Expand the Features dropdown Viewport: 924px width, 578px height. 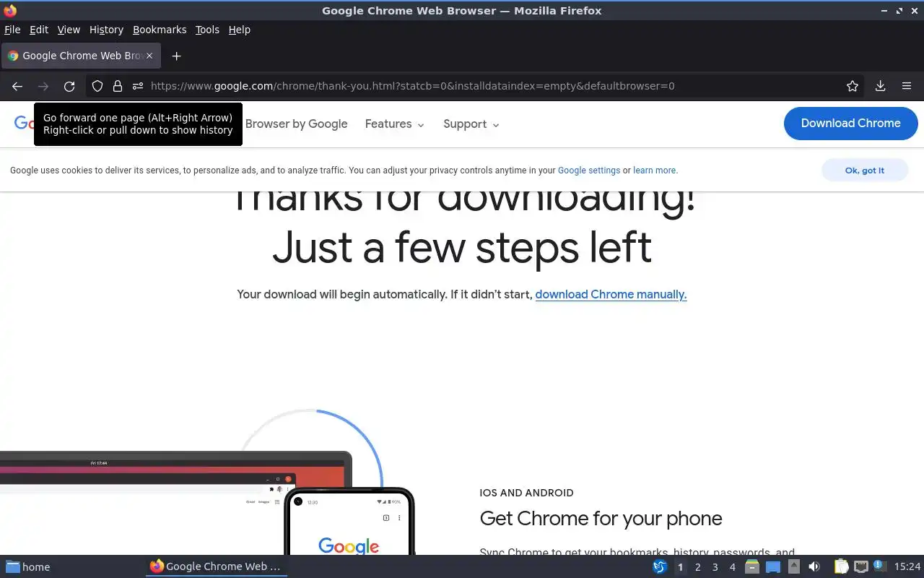click(394, 124)
